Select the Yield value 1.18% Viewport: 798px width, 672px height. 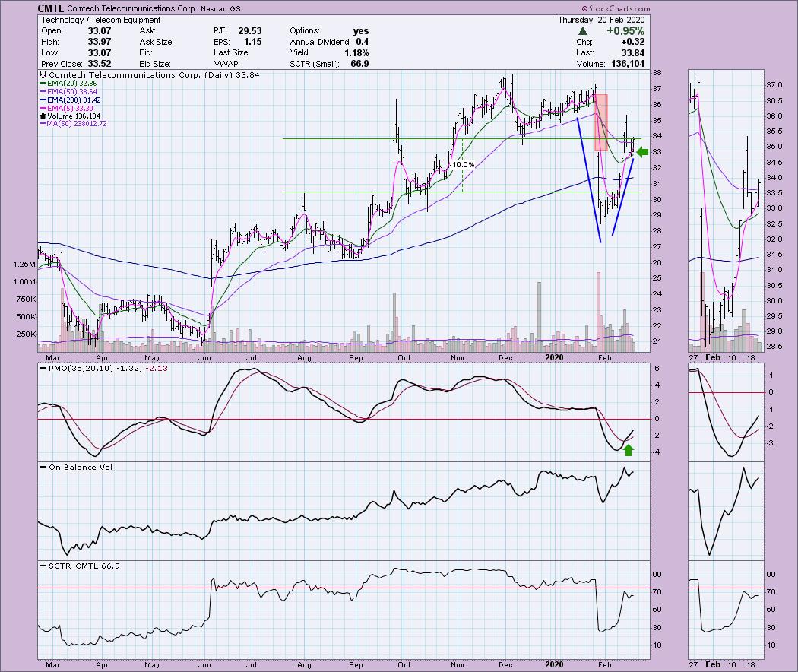tap(356, 53)
